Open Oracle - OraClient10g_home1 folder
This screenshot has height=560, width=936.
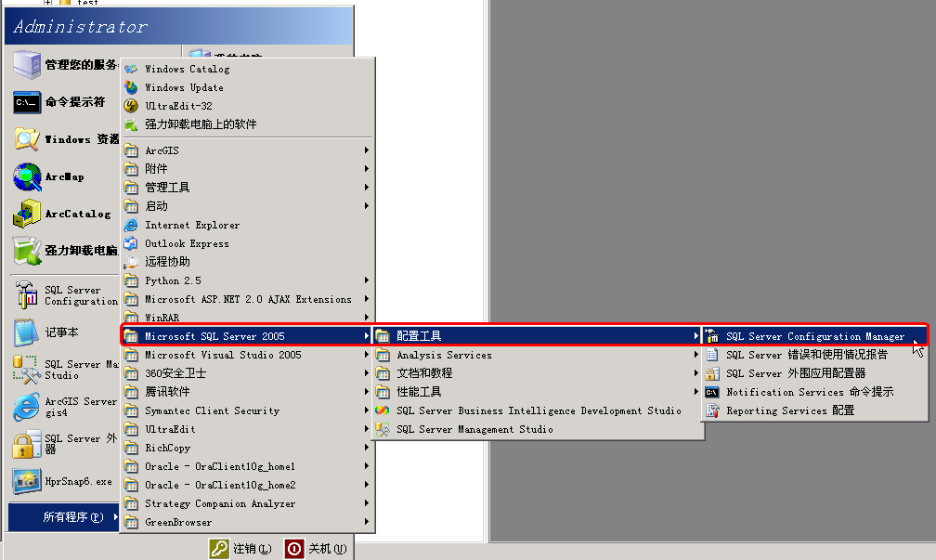(x=247, y=466)
